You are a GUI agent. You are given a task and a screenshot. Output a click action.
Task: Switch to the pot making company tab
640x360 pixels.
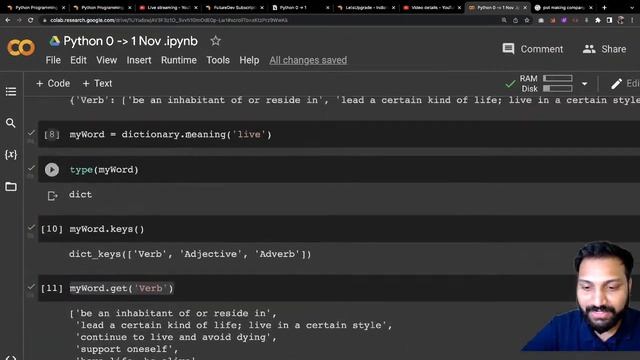coord(564,7)
